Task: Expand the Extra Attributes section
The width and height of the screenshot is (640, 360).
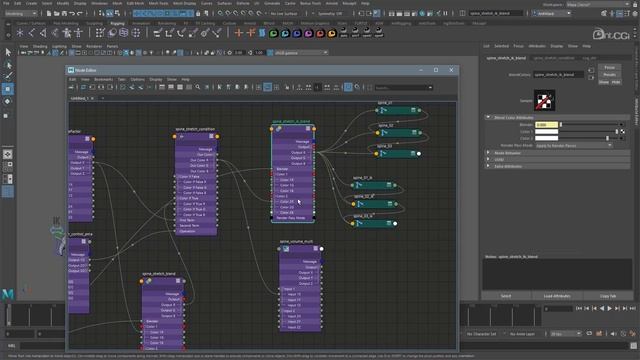Action: coord(488,166)
